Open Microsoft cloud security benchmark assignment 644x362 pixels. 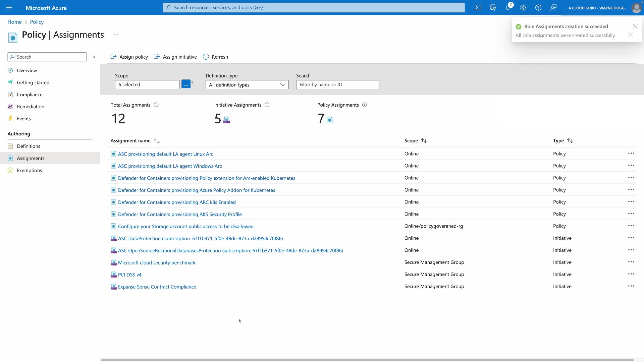click(x=157, y=263)
